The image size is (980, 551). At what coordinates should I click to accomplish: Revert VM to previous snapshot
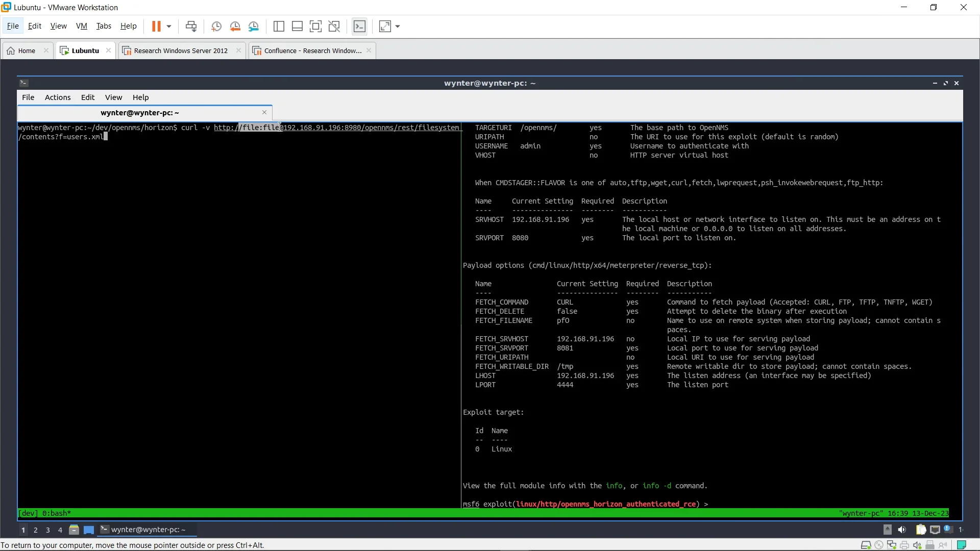click(235, 26)
